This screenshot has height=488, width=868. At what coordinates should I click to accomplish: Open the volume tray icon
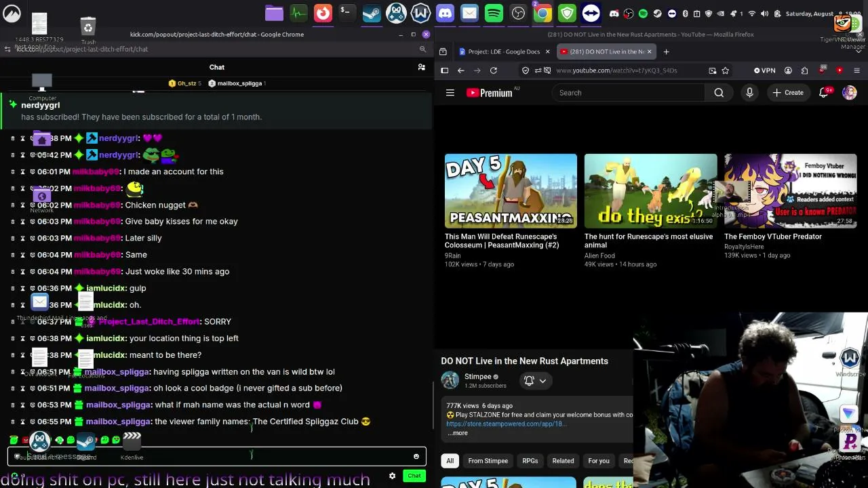click(x=765, y=14)
